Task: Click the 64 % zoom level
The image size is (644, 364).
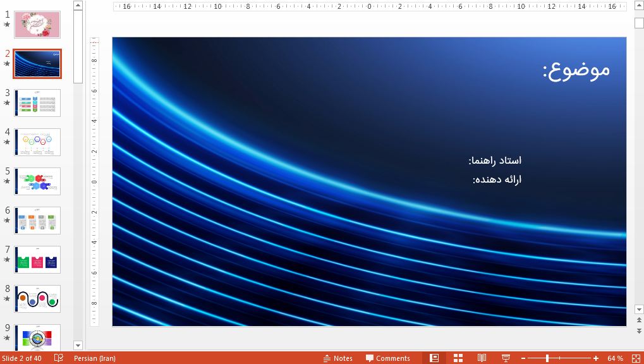Action: [x=615, y=358]
